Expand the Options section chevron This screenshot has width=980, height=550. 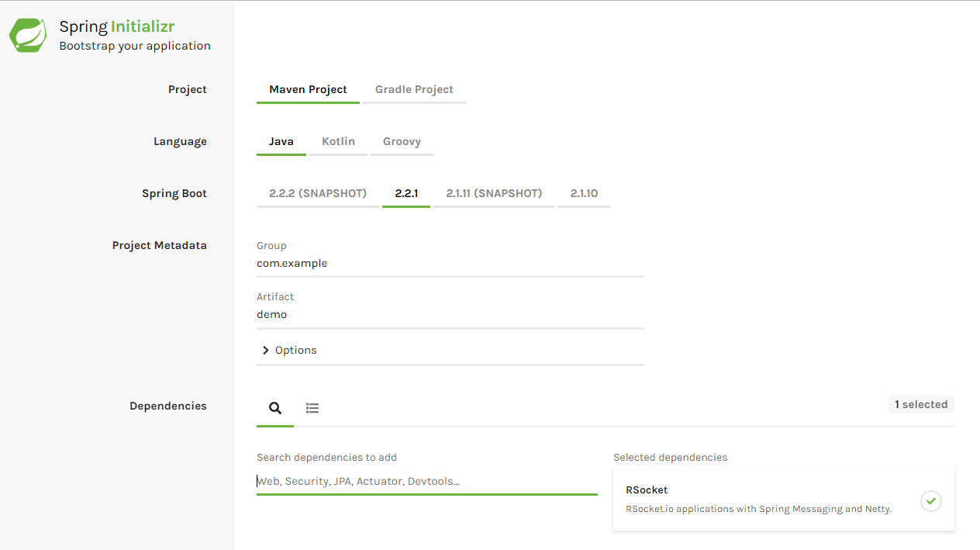click(x=266, y=351)
